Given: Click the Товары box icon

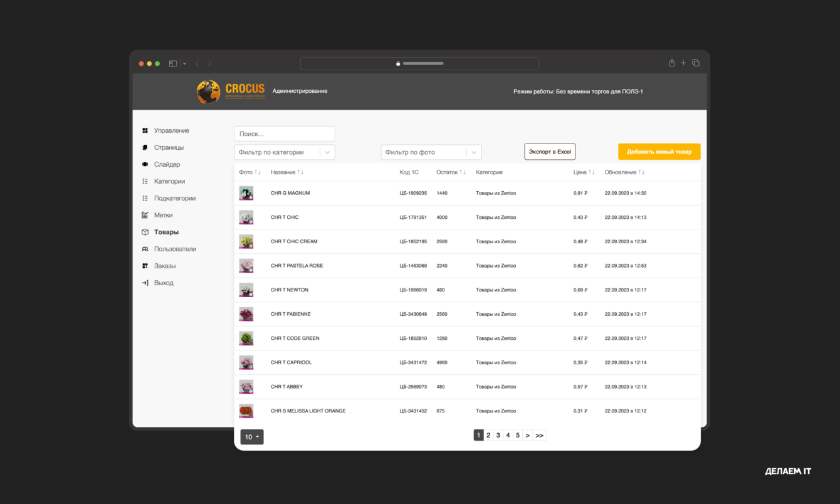Looking at the screenshot, I should [x=145, y=232].
